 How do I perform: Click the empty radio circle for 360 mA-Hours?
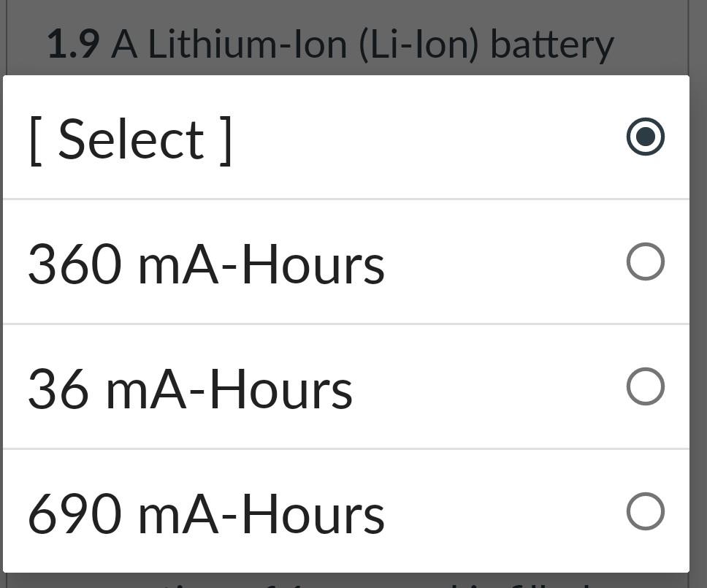[646, 261]
